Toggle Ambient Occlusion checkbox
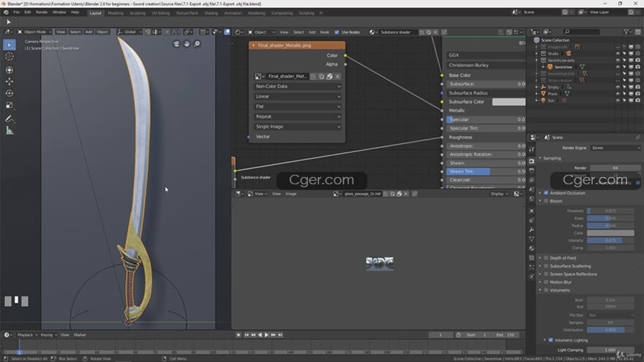Screen dimensions: 644x362 [546, 193]
